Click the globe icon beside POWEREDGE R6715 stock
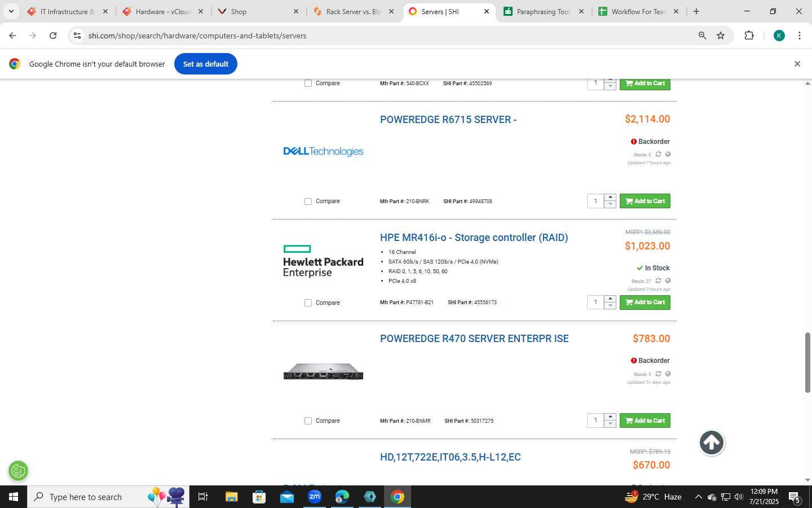This screenshot has height=508, width=812. tap(668, 154)
